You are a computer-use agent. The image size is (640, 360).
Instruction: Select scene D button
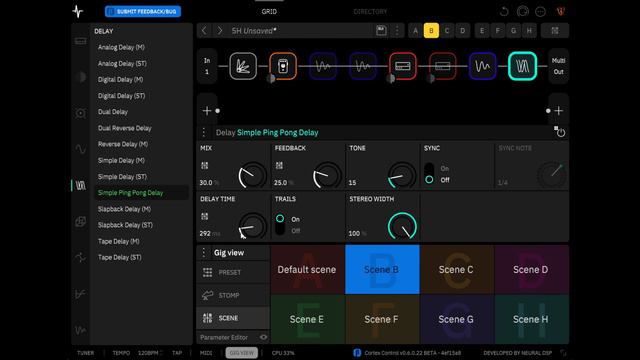462,31
